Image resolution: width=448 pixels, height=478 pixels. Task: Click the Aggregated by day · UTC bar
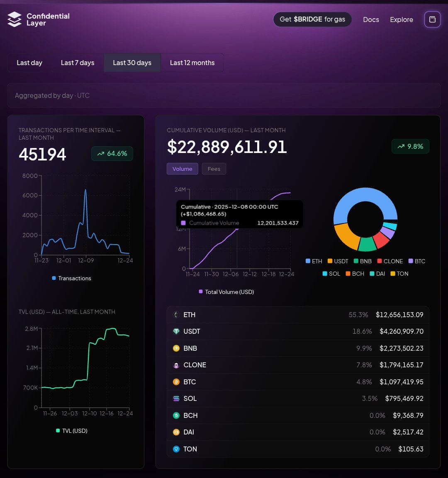224,95
